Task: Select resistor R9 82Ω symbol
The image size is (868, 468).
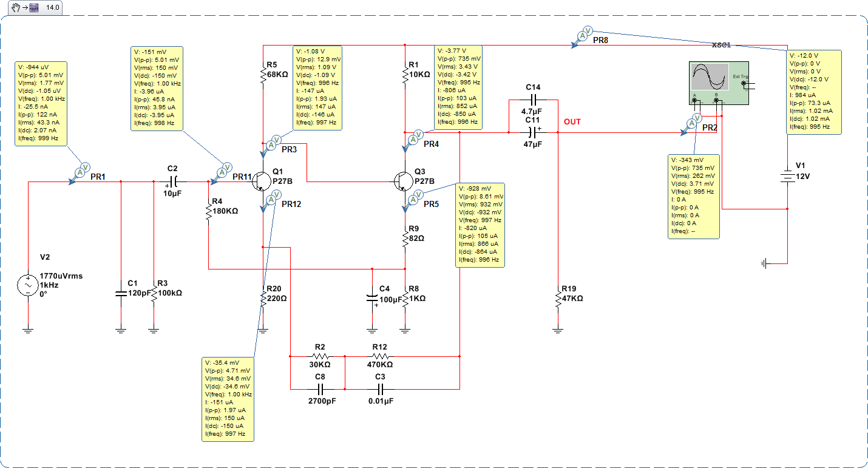Action: pos(405,239)
